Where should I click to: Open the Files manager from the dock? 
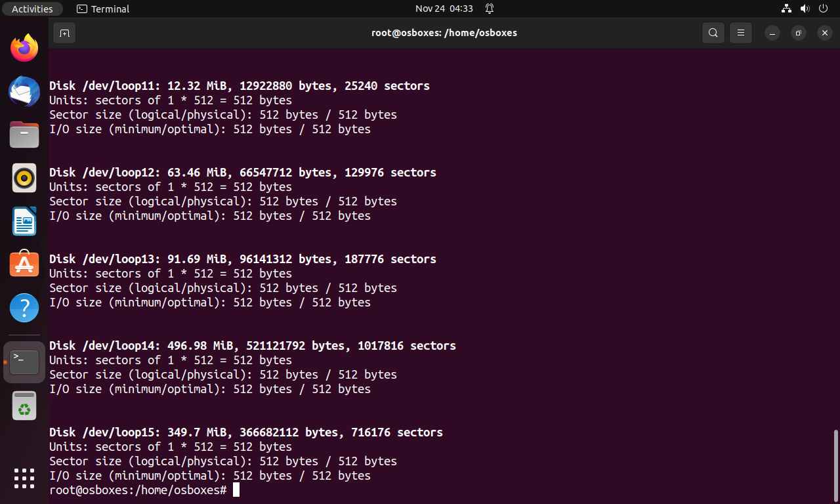[x=24, y=135]
